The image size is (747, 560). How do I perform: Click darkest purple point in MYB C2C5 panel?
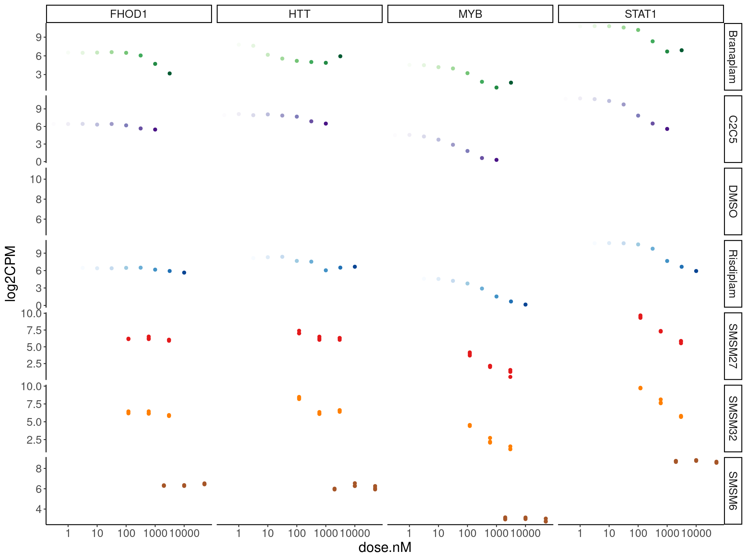(x=496, y=160)
